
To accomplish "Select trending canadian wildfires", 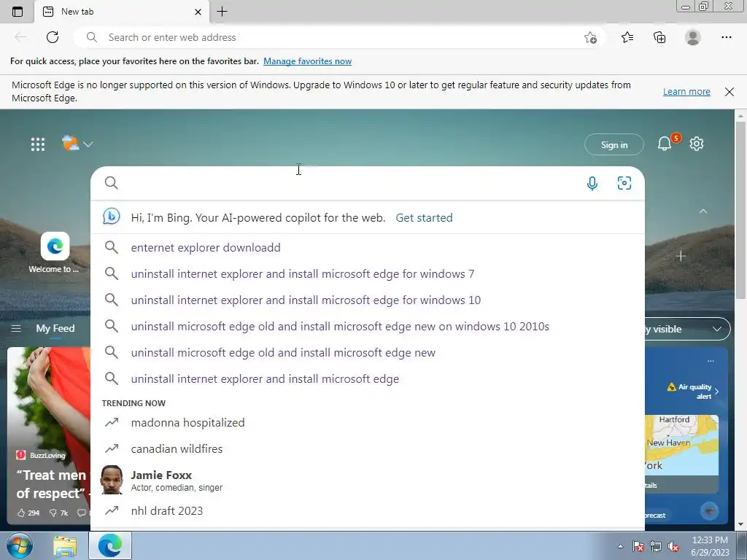I will (x=368, y=448).
